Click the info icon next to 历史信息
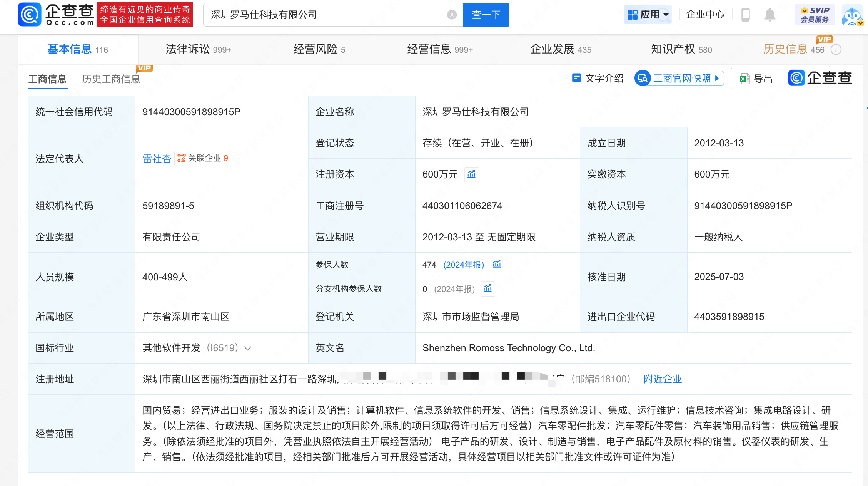This screenshot has width=868, height=486. [836, 50]
